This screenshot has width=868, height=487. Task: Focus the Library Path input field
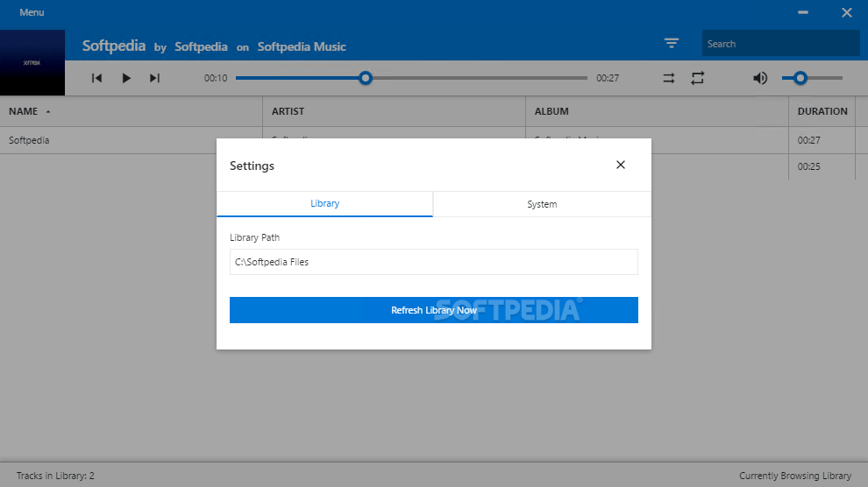pyautogui.click(x=434, y=262)
